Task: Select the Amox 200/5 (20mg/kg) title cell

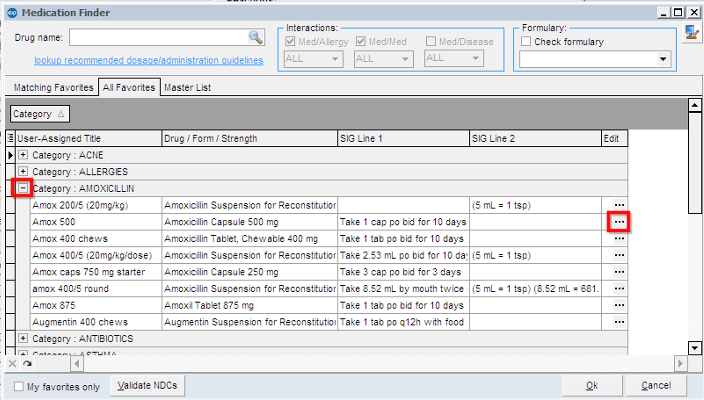Action: click(96, 205)
